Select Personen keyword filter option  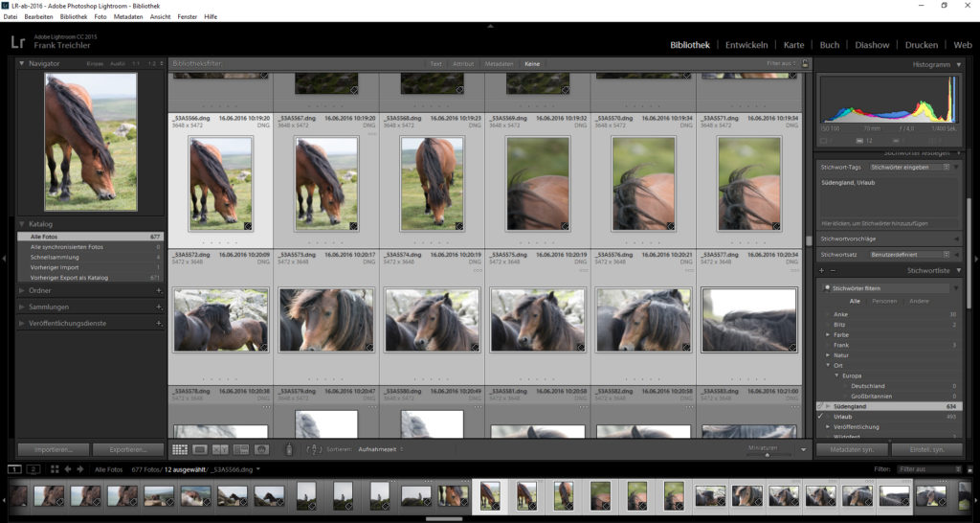tap(884, 302)
